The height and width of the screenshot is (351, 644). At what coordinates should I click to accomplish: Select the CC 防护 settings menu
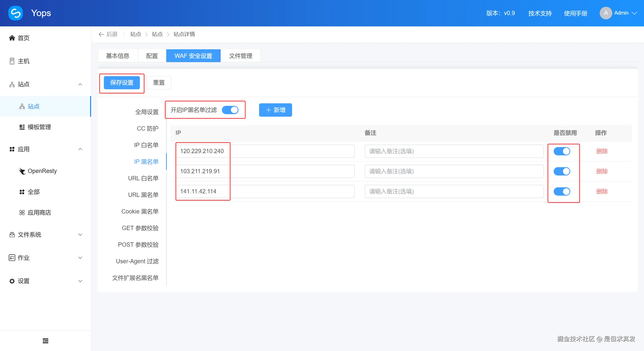click(147, 128)
